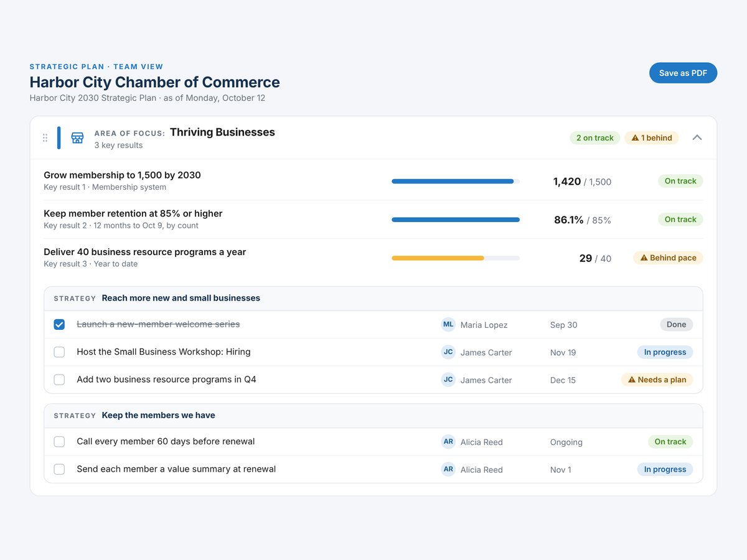Click the Done status badge
This screenshot has height=560, width=747.
coord(676,324)
